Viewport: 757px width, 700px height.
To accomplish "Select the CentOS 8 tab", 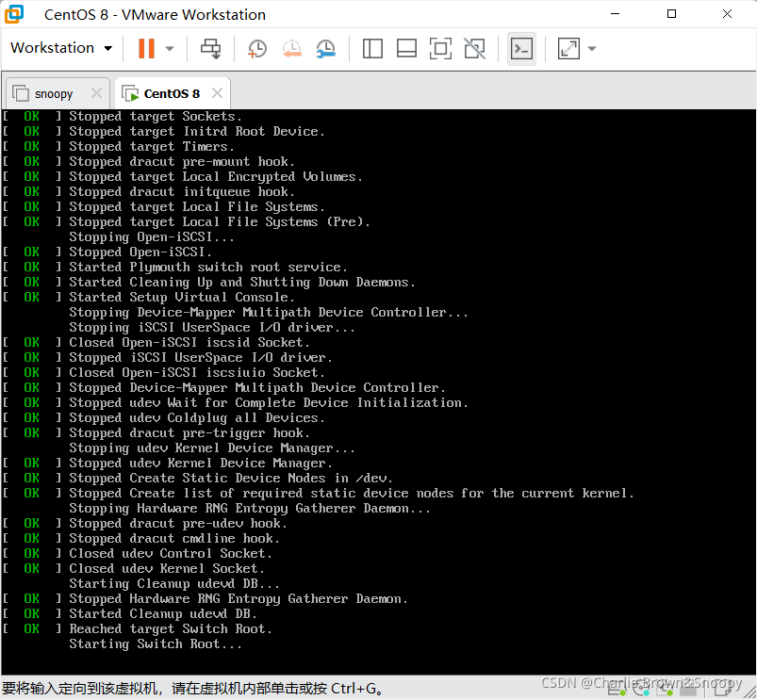I will (x=172, y=93).
